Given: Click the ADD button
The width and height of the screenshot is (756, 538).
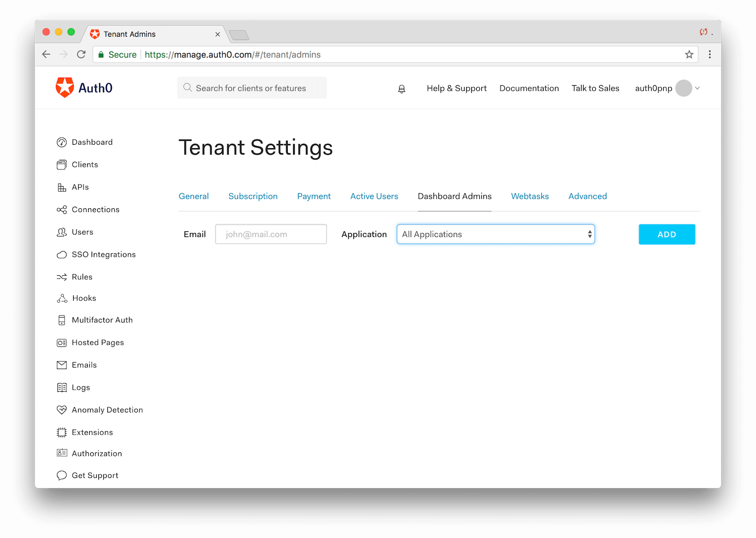Looking at the screenshot, I should pyautogui.click(x=667, y=234).
